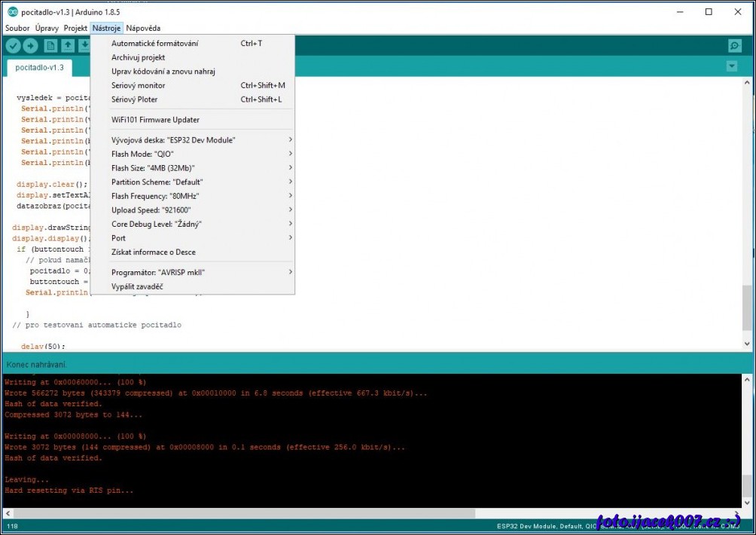Click the Arduino logo in title bar
Viewport: 756px width, 535px height.
12,12
